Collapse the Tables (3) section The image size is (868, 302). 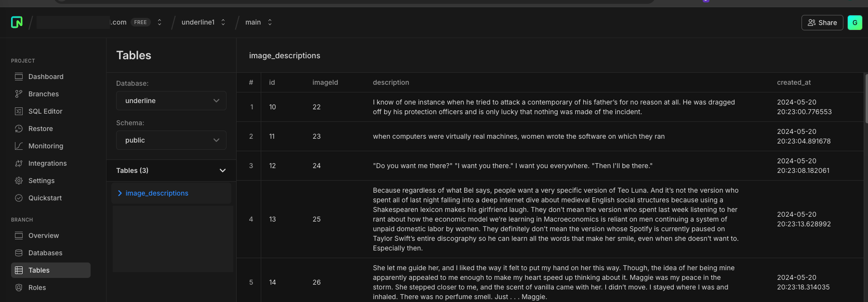(x=222, y=171)
